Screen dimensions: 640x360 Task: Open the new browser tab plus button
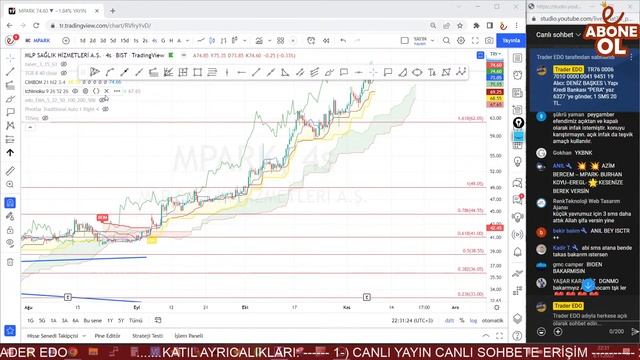tap(113, 11)
